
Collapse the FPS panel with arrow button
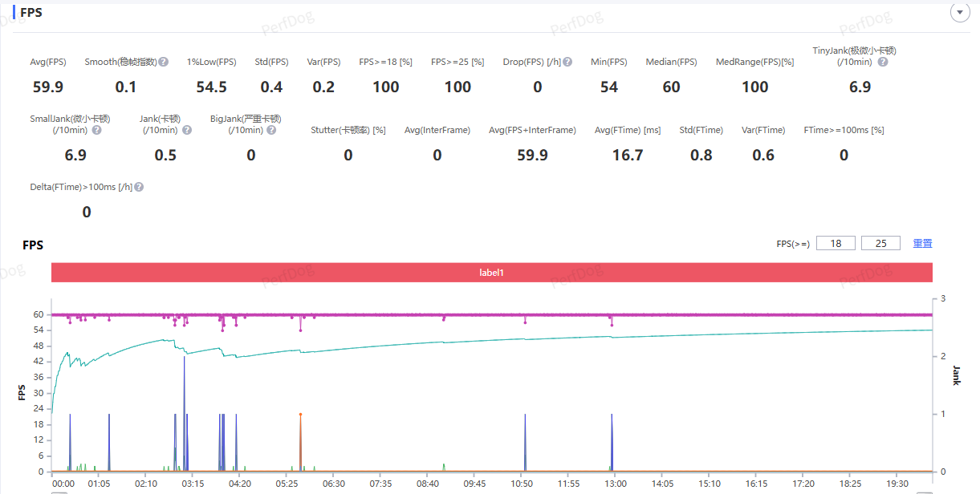[x=959, y=12]
